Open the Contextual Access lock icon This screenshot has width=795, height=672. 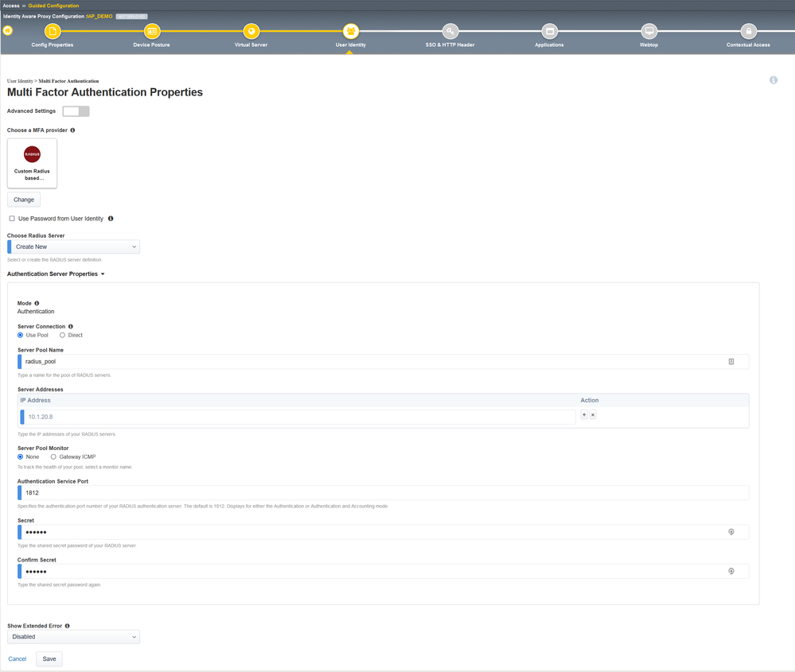pos(748,32)
